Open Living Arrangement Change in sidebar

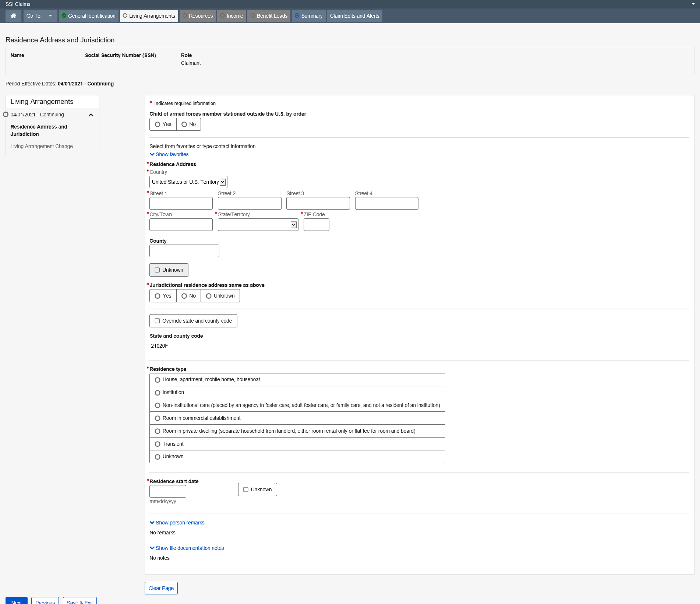pyautogui.click(x=42, y=146)
